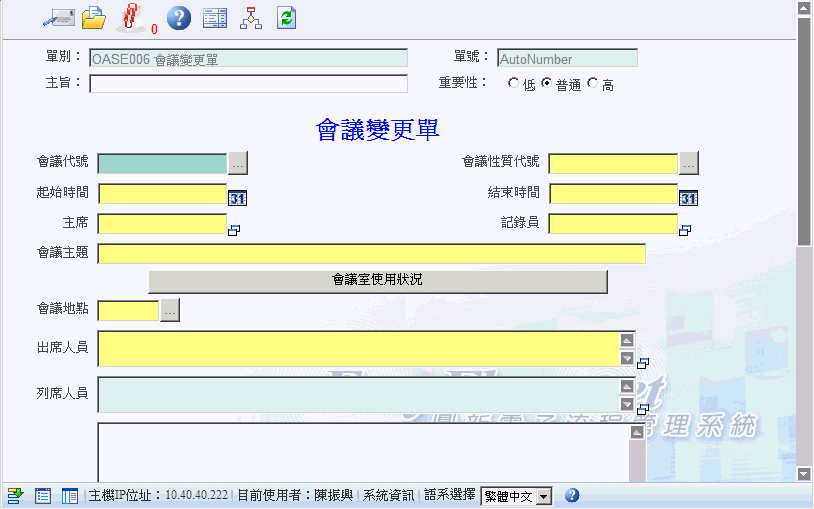Image resolution: width=814 pixels, height=509 pixels.
Task: Click the 主席 person selector icon
Action: 235,230
